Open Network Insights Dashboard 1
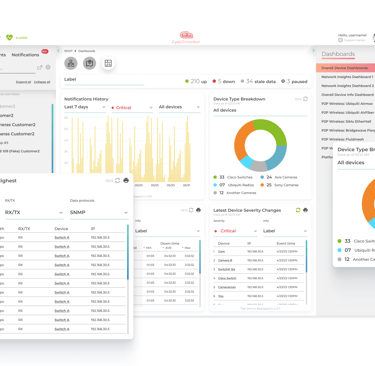Image resolution: width=375 pixels, height=366 pixels. click(x=347, y=77)
